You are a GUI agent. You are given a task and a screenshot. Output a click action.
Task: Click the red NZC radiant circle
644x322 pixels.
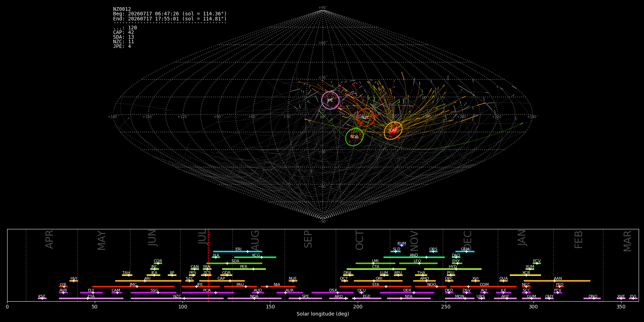(365, 117)
